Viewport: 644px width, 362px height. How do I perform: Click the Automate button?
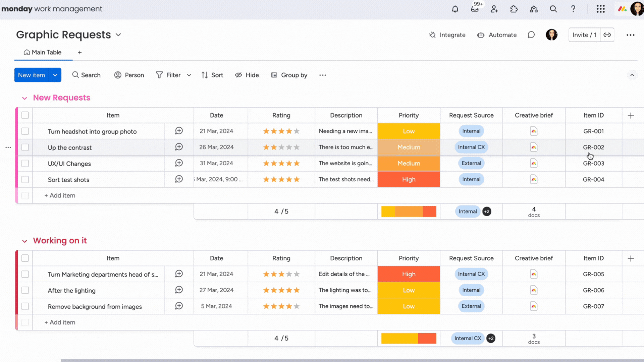[497, 35]
